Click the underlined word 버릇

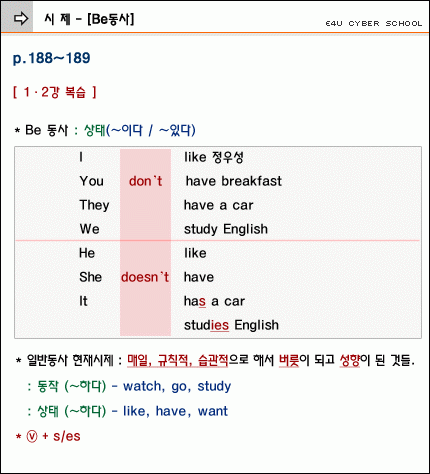(289, 360)
